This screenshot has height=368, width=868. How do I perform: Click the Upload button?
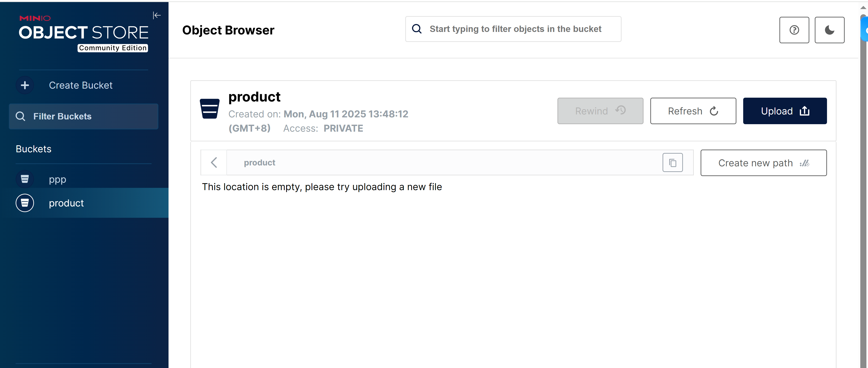[x=784, y=111]
